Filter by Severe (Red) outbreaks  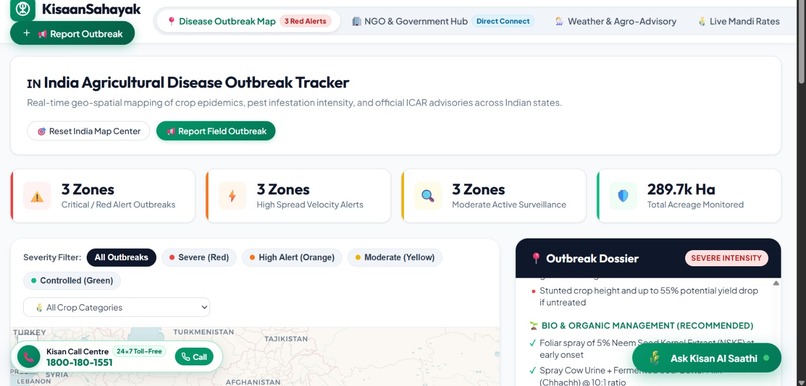click(199, 258)
